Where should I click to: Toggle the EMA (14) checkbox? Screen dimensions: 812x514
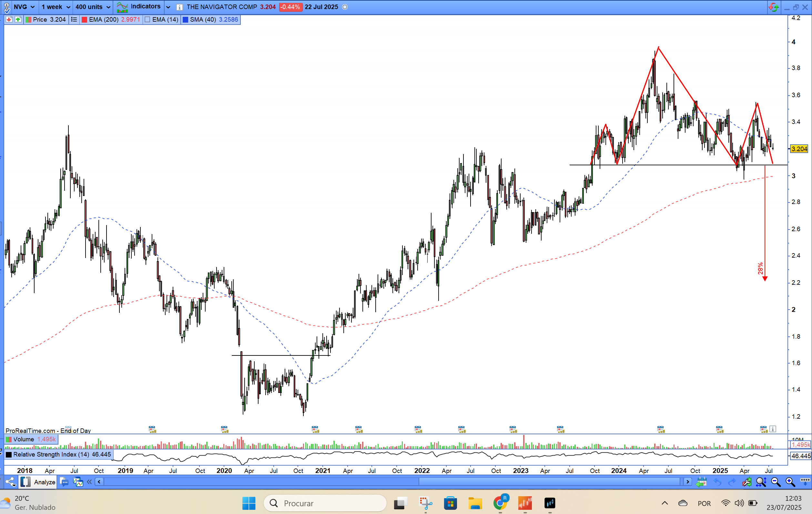[x=147, y=20]
